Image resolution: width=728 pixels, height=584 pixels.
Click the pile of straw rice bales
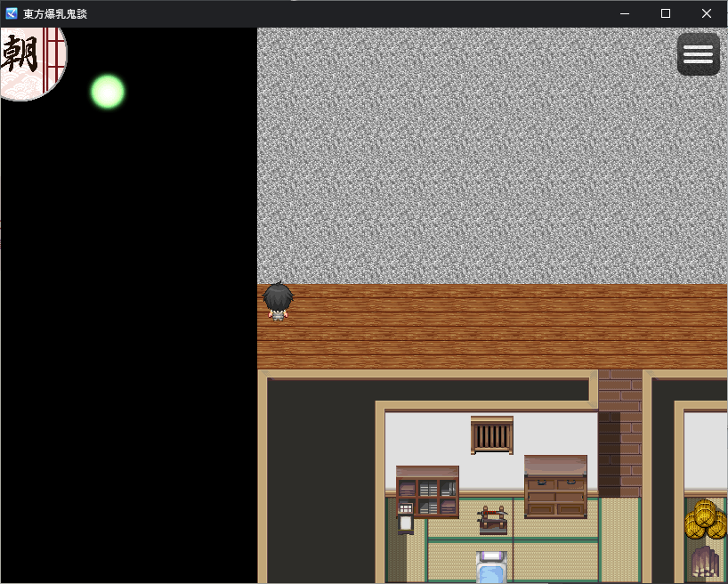click(x=706, y=519)
